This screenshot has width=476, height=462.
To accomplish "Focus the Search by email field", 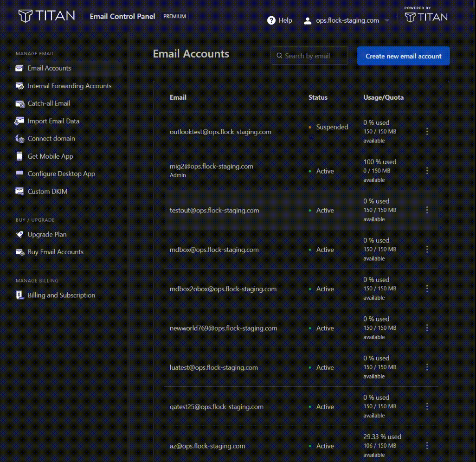I will pos(309,56).
